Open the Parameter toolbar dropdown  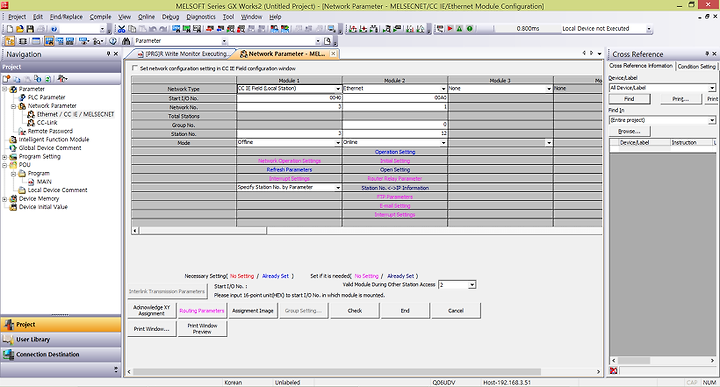tap(224, 41)
